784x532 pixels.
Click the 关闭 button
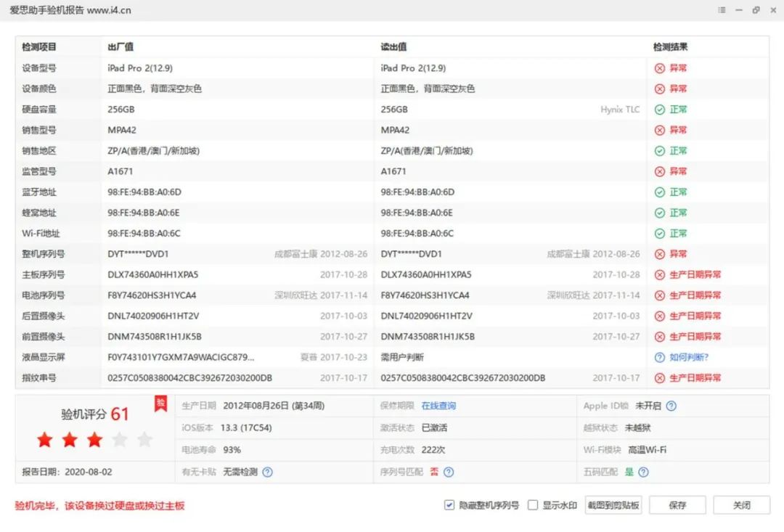(741, 504)
